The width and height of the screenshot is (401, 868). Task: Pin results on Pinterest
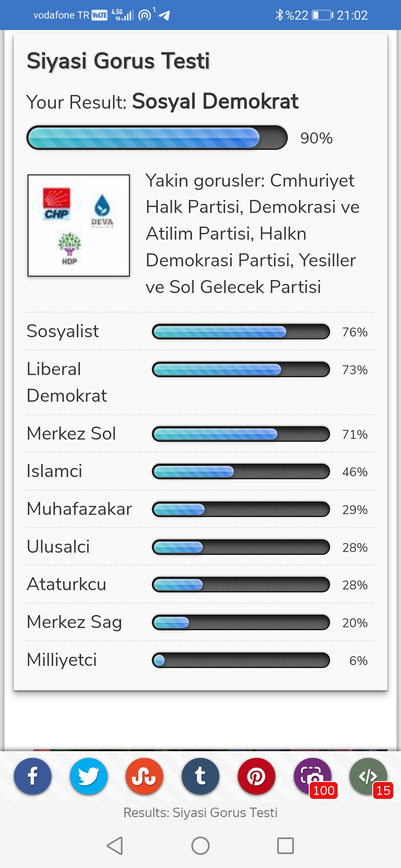click(x=257, y=776)
